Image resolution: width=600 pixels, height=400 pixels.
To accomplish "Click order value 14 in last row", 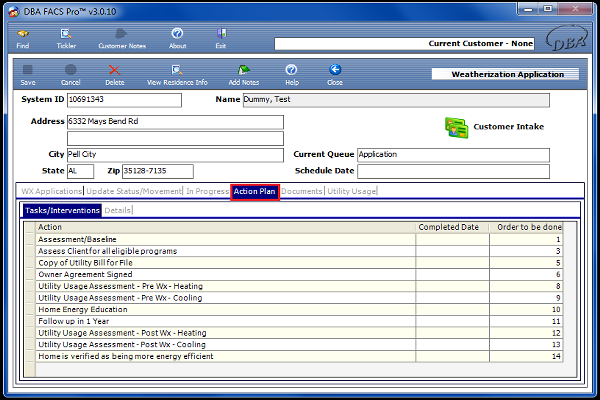I will click(526, 356).
